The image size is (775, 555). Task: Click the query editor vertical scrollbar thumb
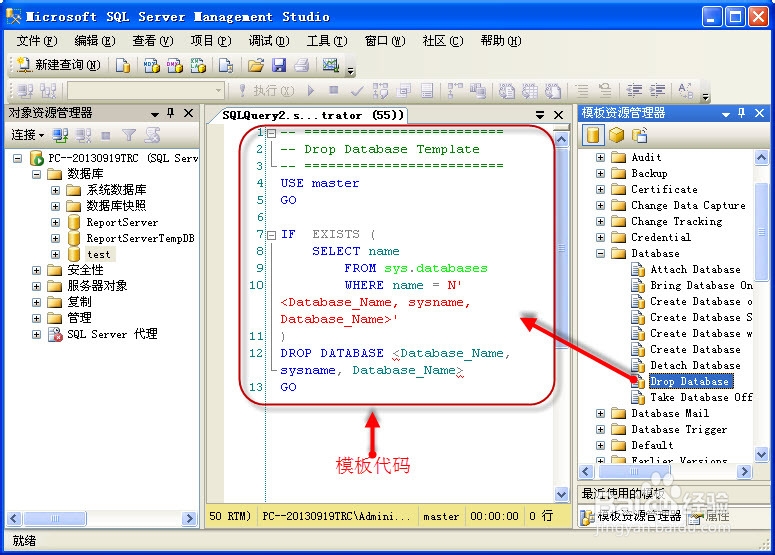pyautogui.click(x=561, y=249)
